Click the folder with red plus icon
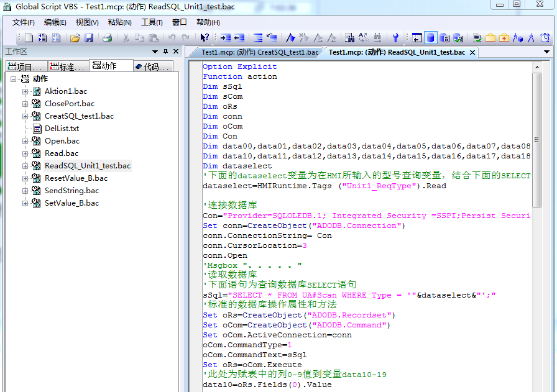This screenshot has width=557, height=392. tap(504, 38)
